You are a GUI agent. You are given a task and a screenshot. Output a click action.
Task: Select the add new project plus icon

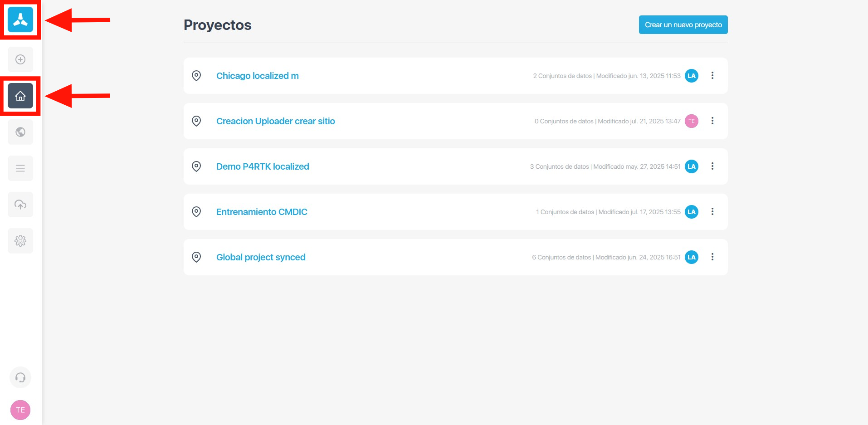click(20, 59)
